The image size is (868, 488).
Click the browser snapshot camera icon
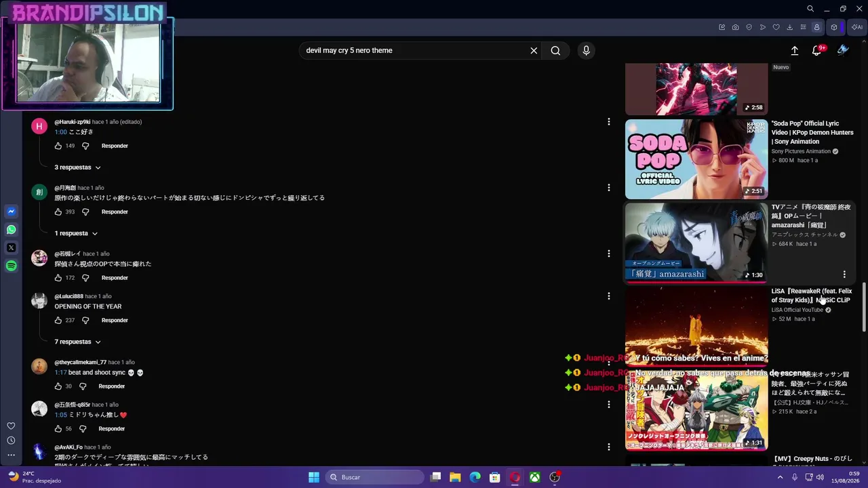click(736, 27)
